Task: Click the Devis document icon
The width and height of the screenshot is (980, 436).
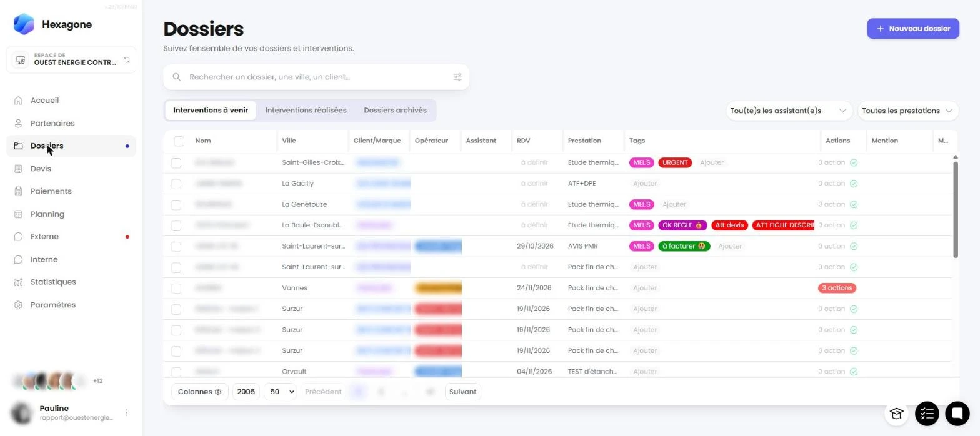Action: (18, 169)
